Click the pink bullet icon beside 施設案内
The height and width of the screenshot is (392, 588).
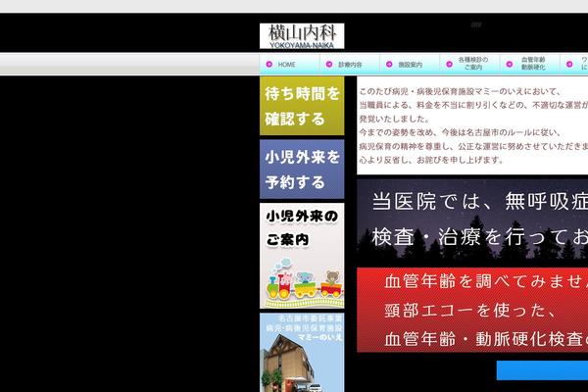(x=389, y=64)
